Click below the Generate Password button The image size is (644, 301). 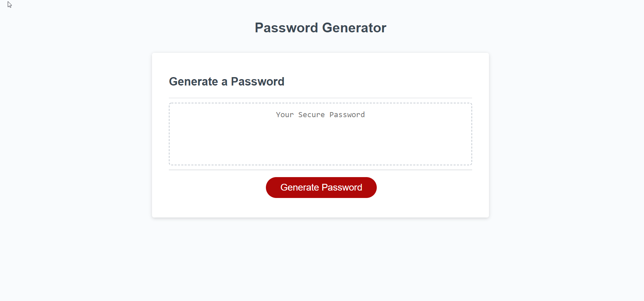321,207
